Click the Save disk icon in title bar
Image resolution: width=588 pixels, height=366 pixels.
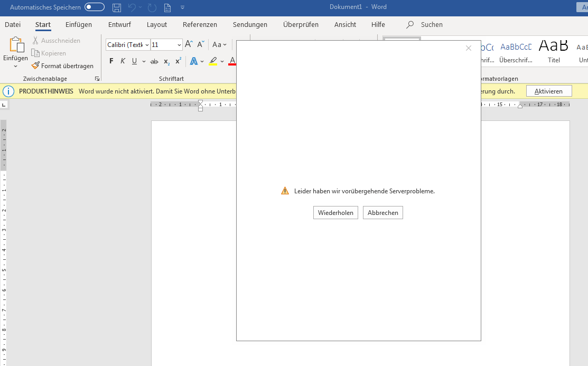(x=117, y=7)
